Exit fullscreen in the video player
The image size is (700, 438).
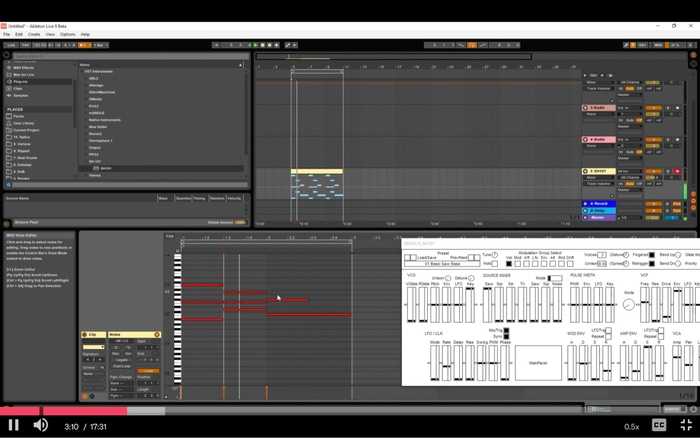coord(686,425)
